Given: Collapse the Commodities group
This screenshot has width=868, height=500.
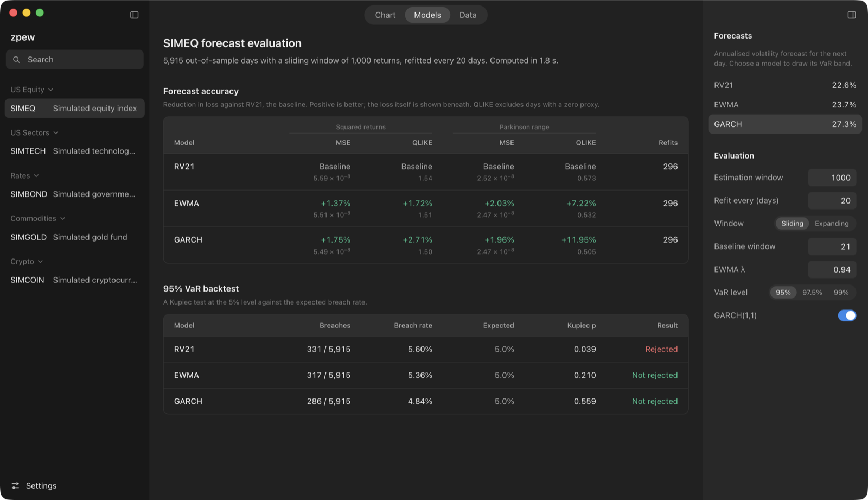Looking at the screenshot, I should 38,218.
